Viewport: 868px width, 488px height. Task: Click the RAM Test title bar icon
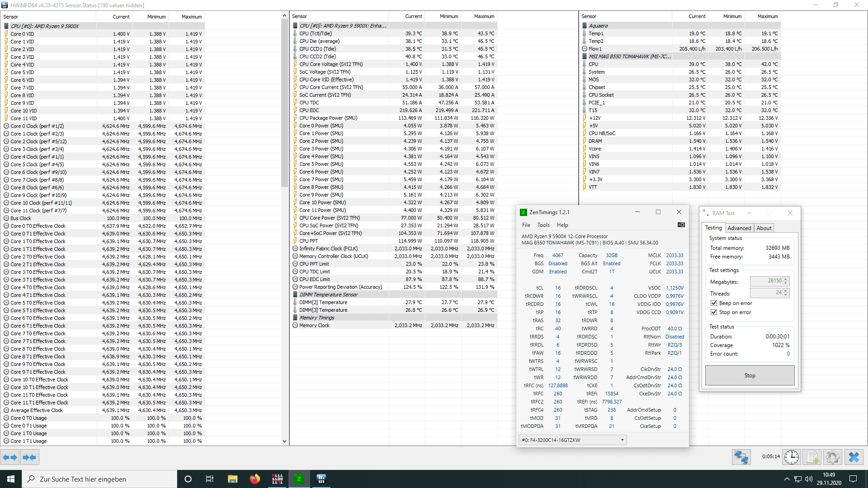click(x=705, y=213)
